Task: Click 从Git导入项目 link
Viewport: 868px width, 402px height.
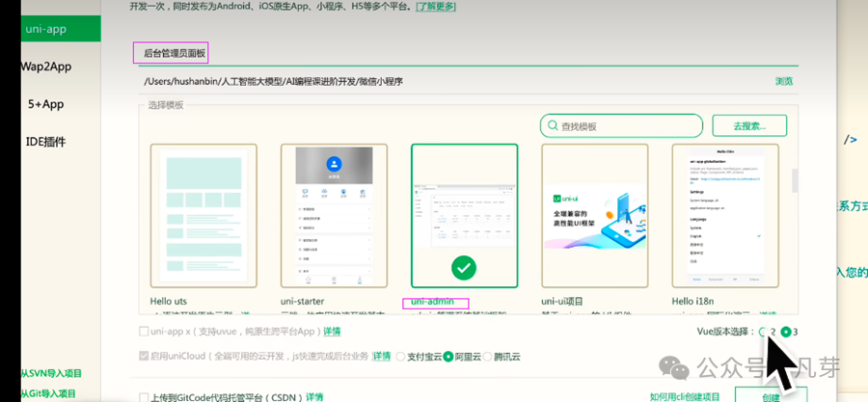Action: tap(47, 393)
